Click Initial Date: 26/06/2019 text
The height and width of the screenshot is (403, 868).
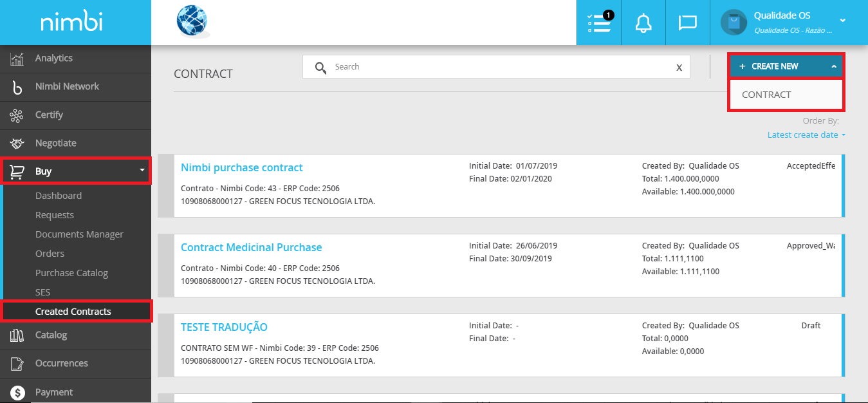(513, 246)
